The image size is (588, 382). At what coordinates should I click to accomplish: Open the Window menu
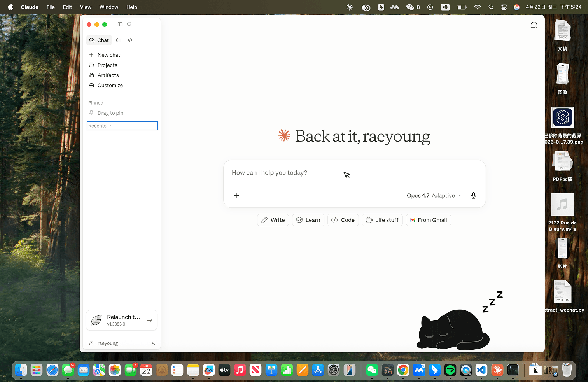coord(109,7)
